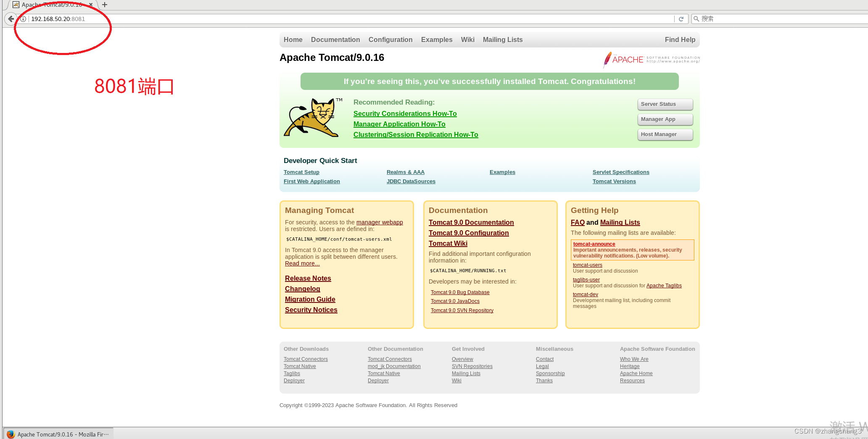Open the Examples link in Developer Quick Start
868x439 pixels.
coord(502,172)
